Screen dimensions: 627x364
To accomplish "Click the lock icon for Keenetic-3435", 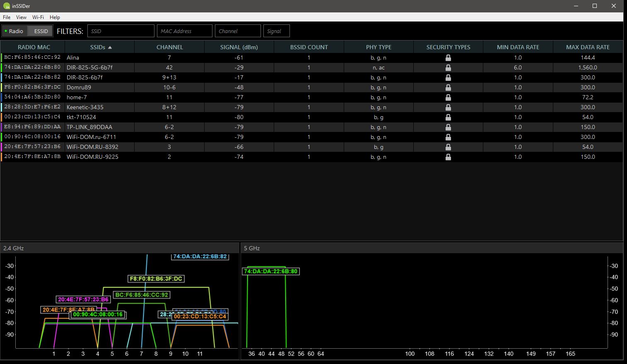I will tap(448, 107).
